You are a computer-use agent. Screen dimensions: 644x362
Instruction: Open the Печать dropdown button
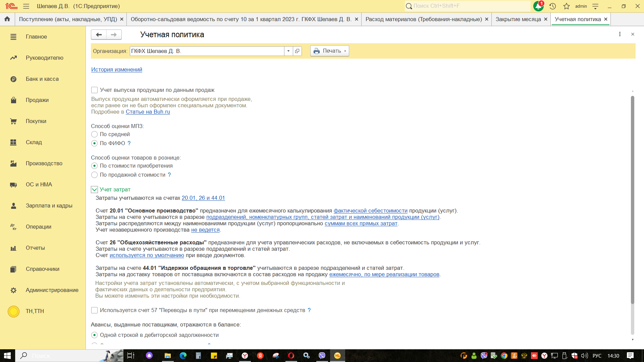coord(329,51)
